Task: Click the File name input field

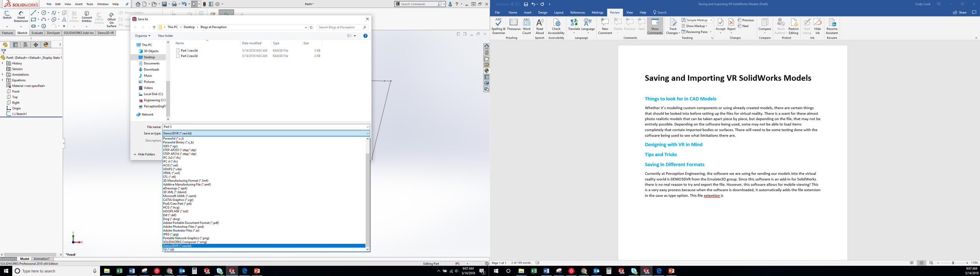Action: [x=264, y=127]
